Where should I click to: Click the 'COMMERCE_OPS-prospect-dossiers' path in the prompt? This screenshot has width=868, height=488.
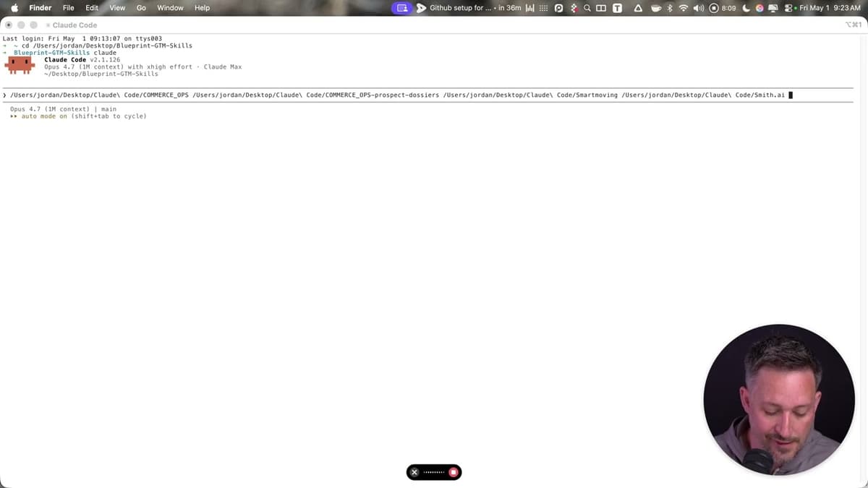point(383,95)
